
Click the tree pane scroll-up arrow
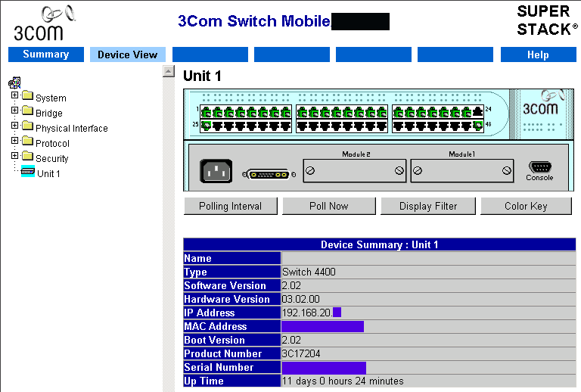169,71
